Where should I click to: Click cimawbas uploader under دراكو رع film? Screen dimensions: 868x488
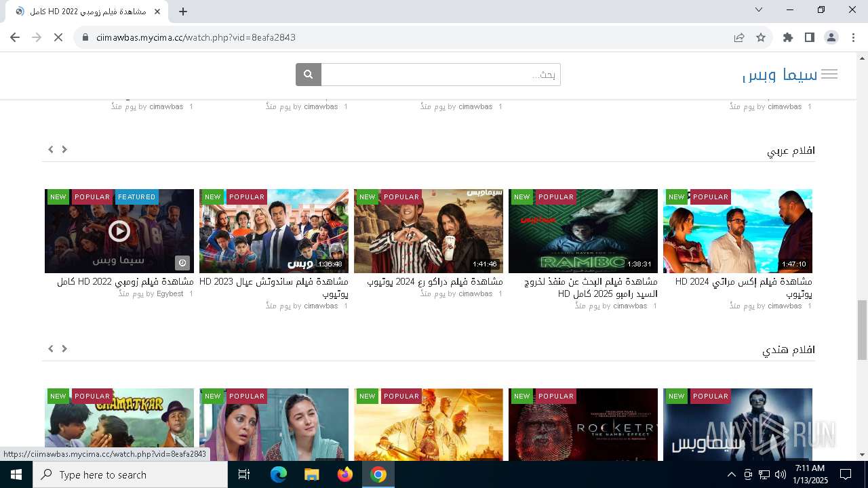475,293
